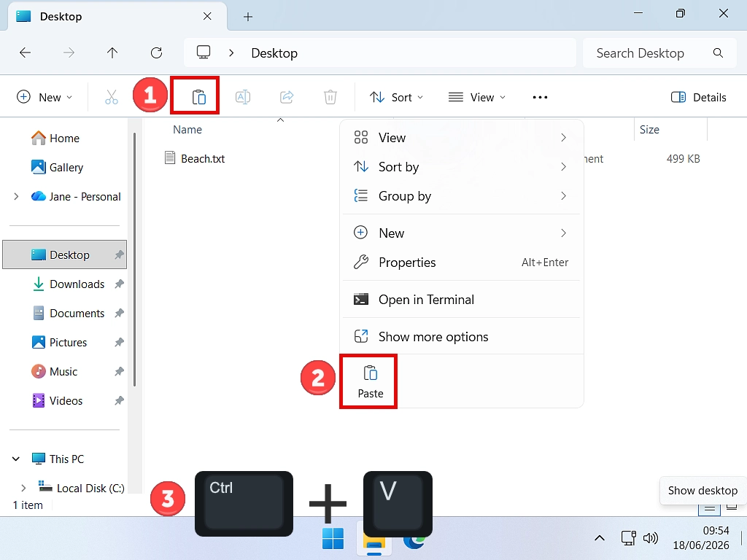Image resolution: width=747 pixels, height=560 pixels.
Task: Open the See more three-dots menu
Action: coord(540,97)
